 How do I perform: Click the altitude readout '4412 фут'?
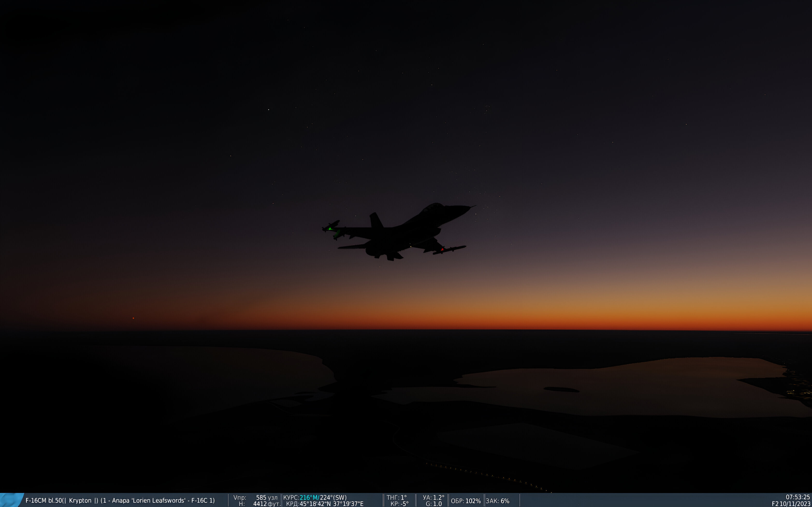[266, 504]
